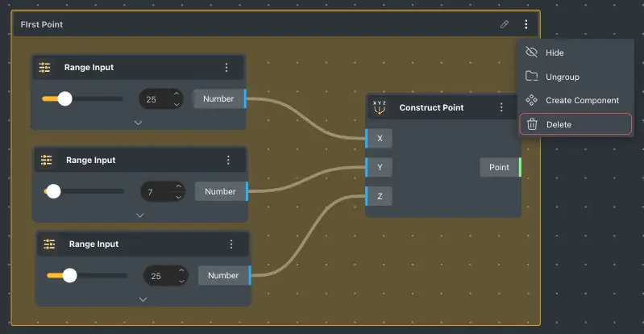Click the Construct Point XYZ axis icon
This screenshot has width=644, height=334.
[380, 107]
